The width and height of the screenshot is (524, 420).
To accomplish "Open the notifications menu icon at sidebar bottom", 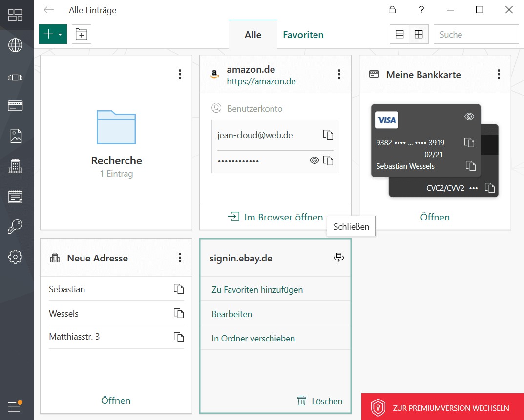I will 15,406.
